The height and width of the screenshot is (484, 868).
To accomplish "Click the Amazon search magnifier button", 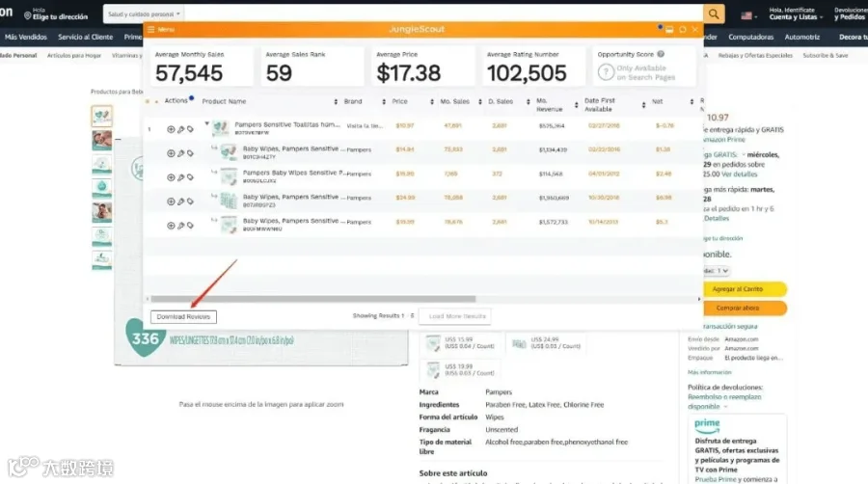I will (x=714, y=13).
